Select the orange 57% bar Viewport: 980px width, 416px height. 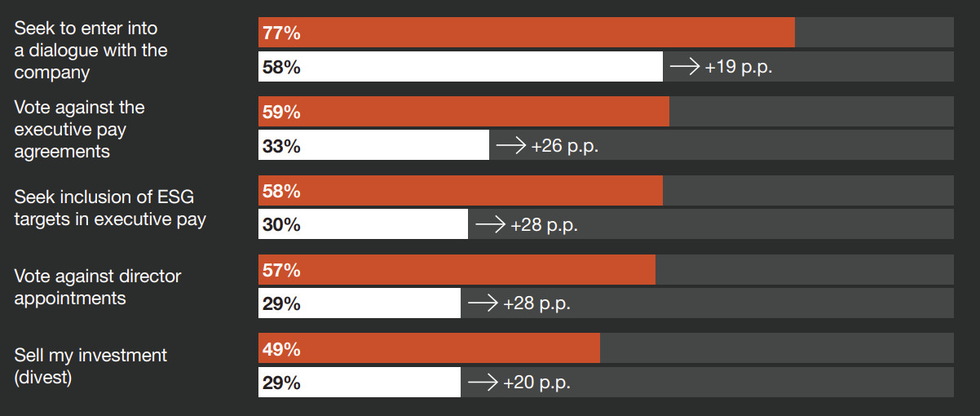[457, 269]
